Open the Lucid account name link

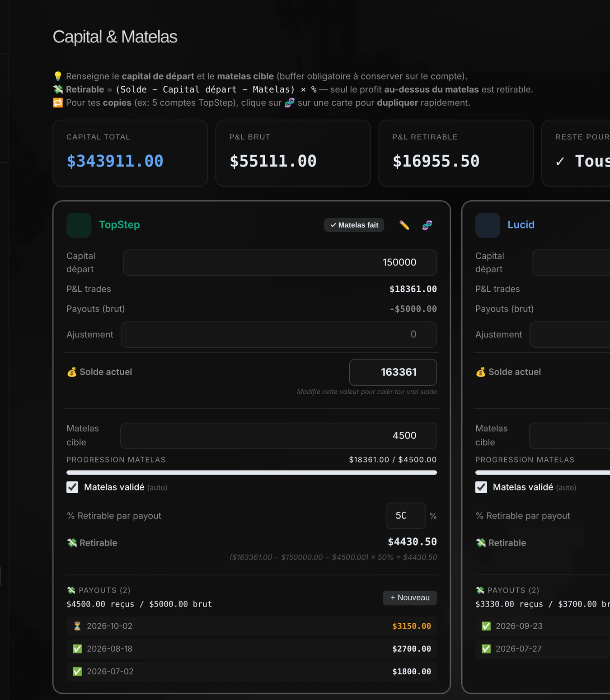click(x=521, y=225)
